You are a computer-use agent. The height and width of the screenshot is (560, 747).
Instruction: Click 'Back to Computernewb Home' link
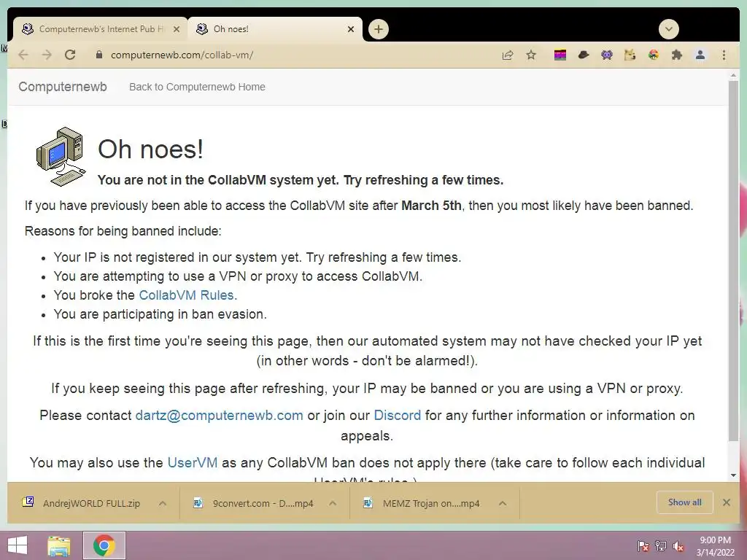click(x=197, y=87)
